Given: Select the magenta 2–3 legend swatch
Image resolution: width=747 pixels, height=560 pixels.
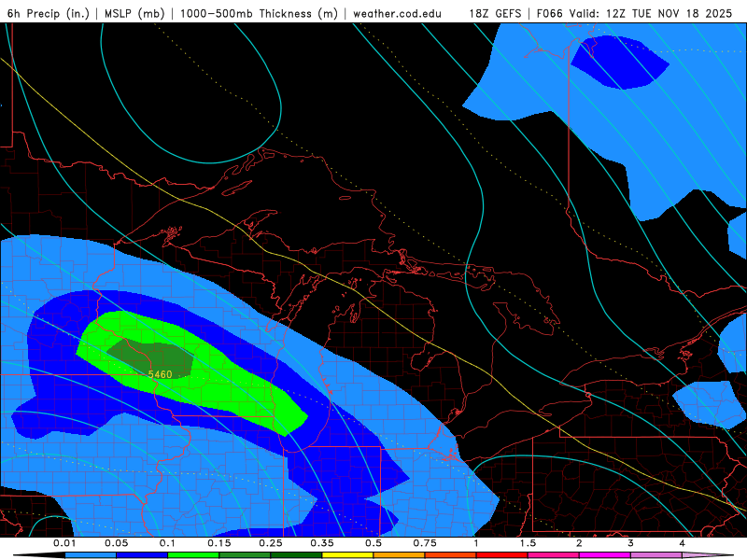Looking at the screenshot, I should pyautogui.click(x=605, y=555).
